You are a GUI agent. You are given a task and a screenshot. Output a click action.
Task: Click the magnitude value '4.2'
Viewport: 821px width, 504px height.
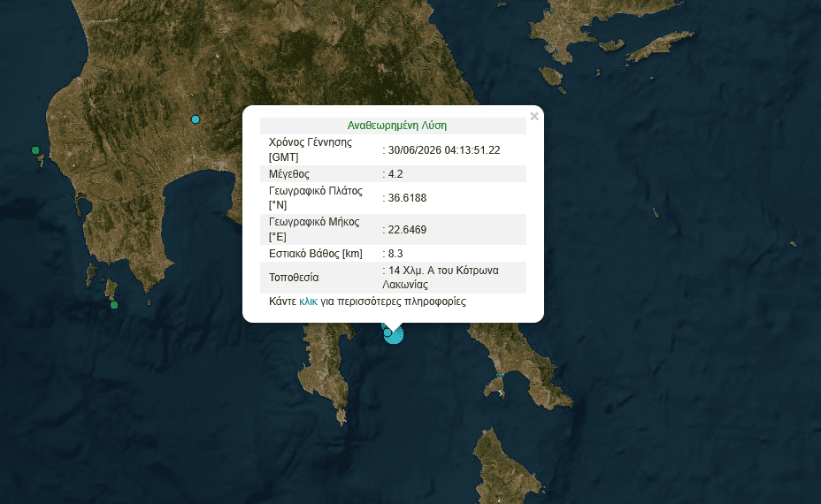[x=395, y=174]
